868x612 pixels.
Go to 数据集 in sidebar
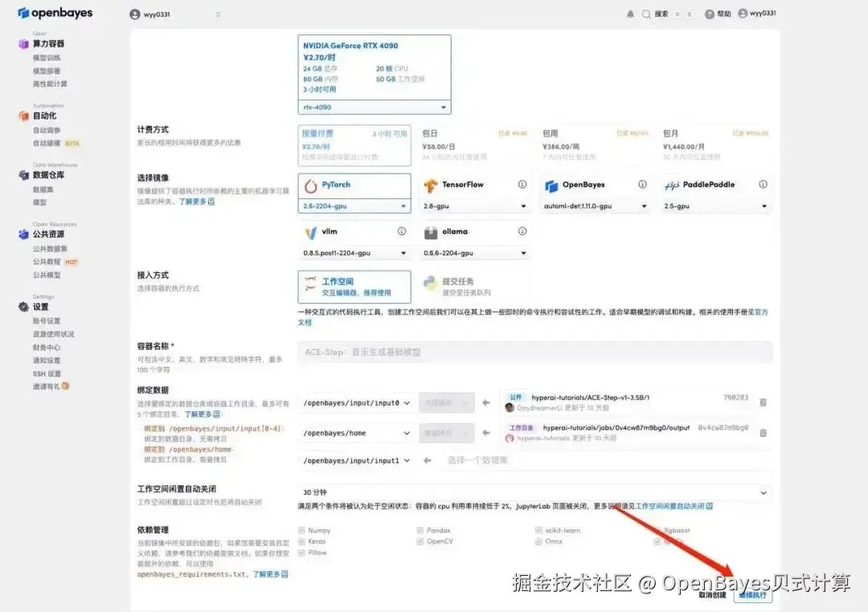[x=43, y=190]
